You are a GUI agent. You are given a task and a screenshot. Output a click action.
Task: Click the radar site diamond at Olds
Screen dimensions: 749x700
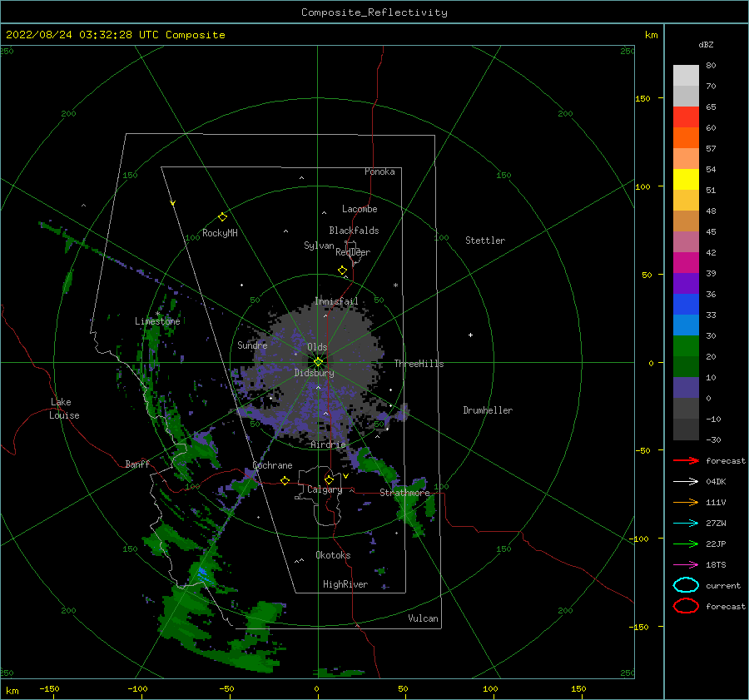pos(318,362)
